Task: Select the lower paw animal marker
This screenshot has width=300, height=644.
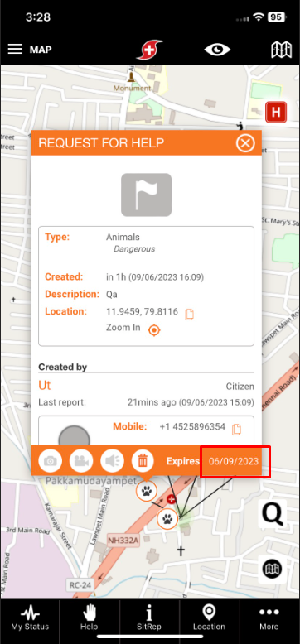Action: click(167, 518)
